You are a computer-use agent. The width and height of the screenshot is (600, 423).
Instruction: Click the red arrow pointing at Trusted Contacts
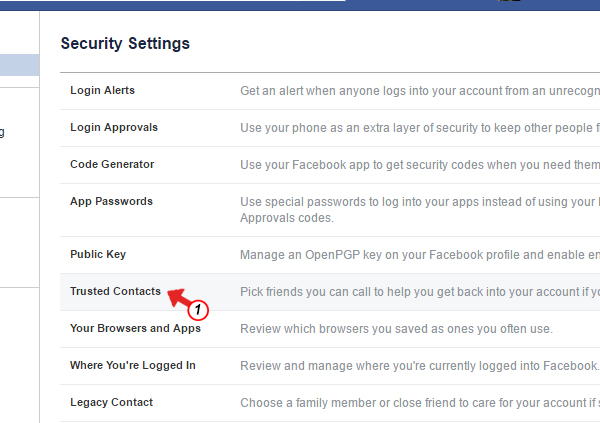[178, 297]
